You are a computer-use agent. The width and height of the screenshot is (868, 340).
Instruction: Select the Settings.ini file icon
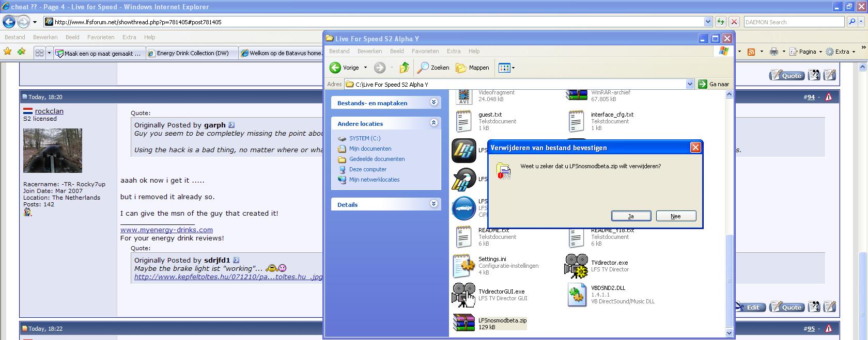click(463, 266)
